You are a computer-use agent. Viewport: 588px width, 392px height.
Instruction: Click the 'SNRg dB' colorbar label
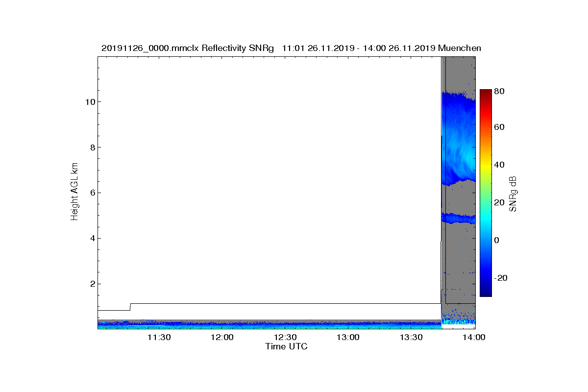[513, 194]
